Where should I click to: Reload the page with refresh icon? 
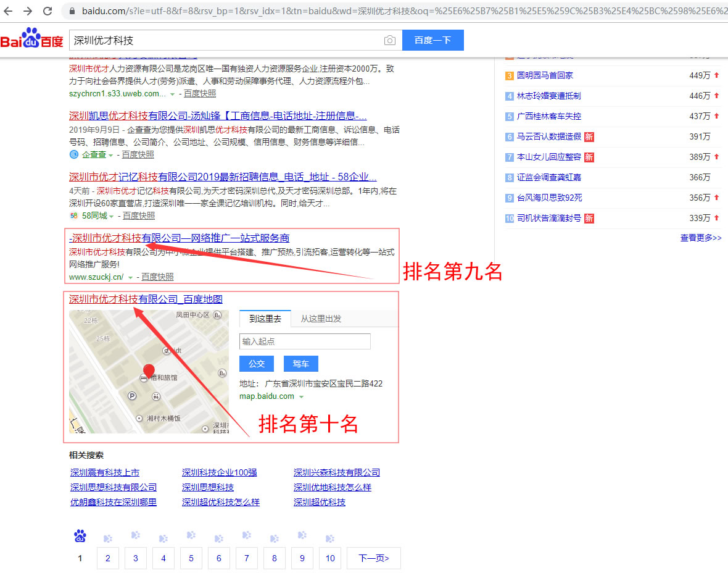48,11
